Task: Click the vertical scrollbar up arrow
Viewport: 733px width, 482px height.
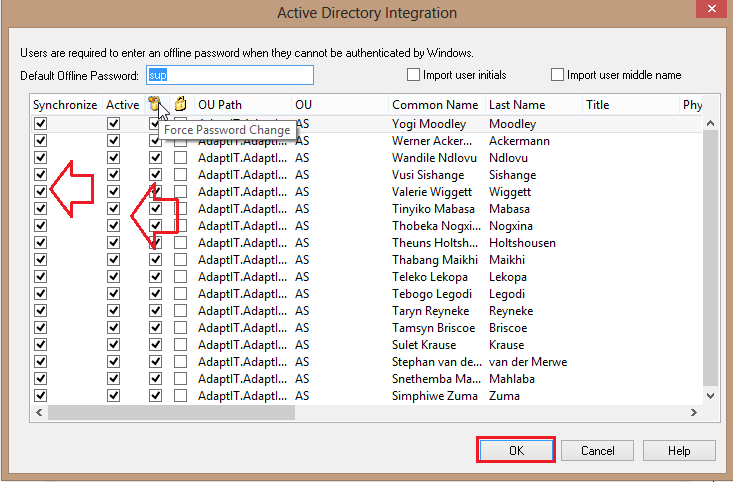Action: [710, 123]
